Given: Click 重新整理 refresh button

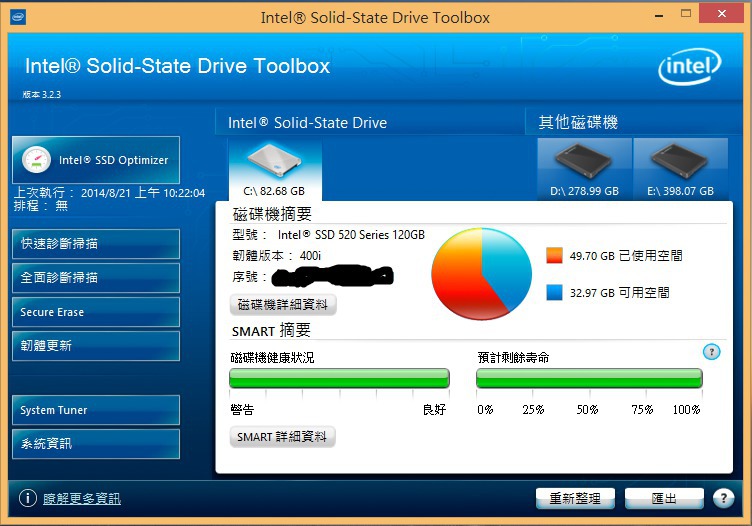Looking at the screenshot, I should click(575, 499).
